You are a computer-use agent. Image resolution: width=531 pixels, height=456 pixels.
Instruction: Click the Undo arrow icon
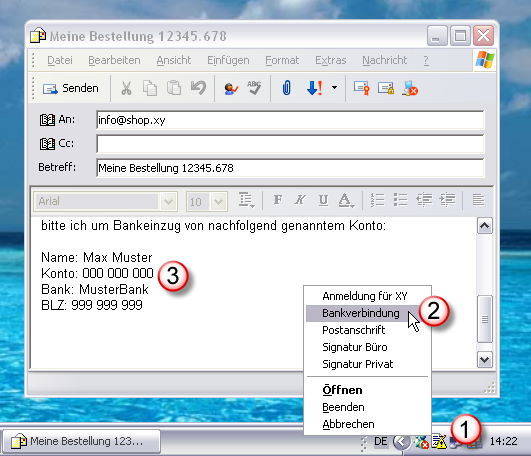pyautogui.click(x=198, y=88)
